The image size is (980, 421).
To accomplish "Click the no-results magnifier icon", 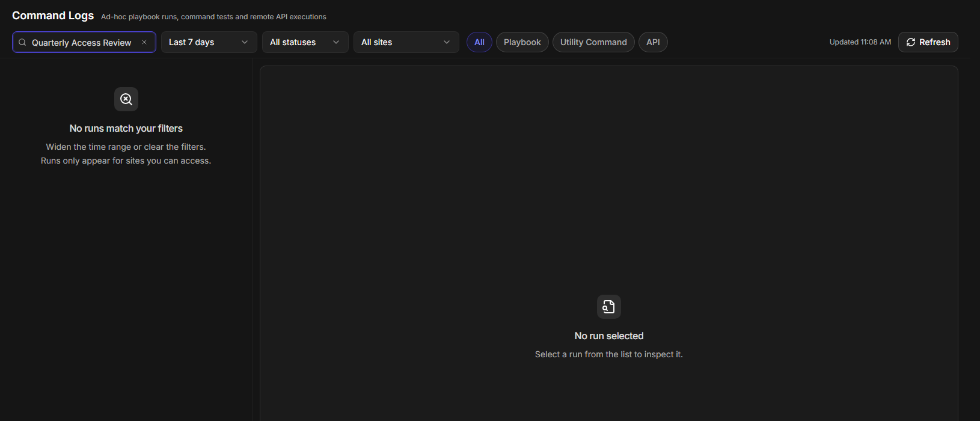I will point(126,99).
